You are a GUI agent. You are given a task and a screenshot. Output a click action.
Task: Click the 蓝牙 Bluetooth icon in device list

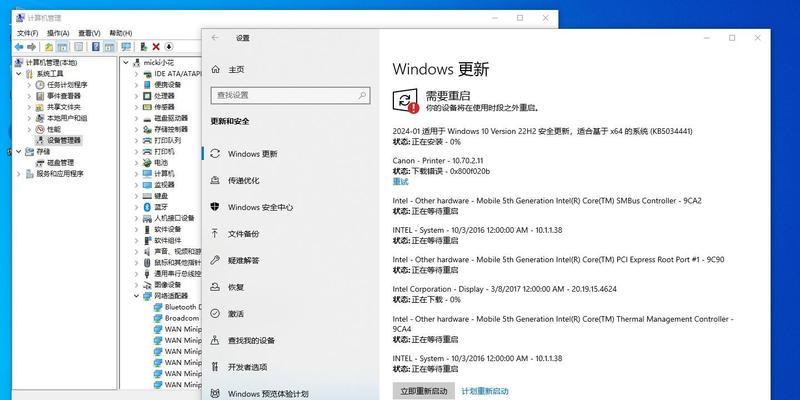147,207
